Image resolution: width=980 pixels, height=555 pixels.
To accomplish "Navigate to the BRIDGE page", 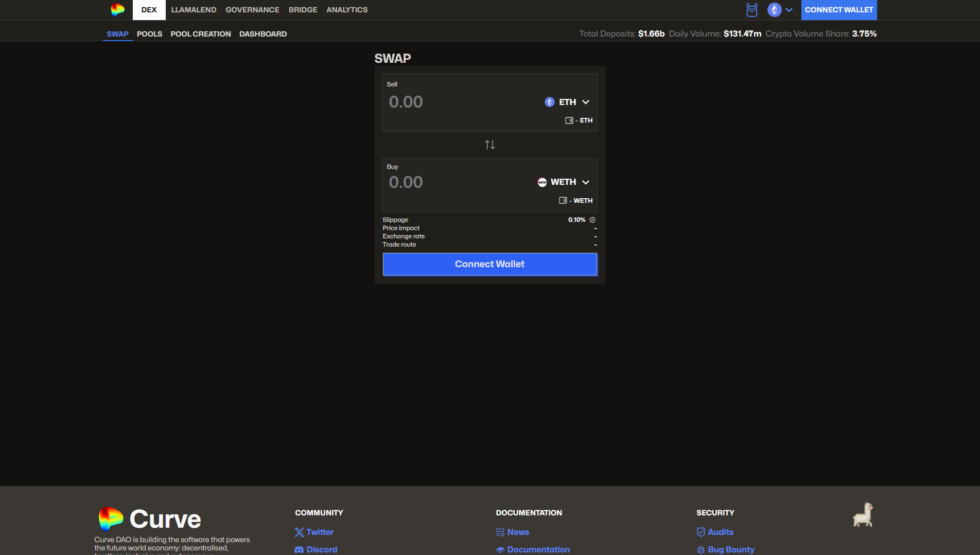I will [x=303, y=10].
